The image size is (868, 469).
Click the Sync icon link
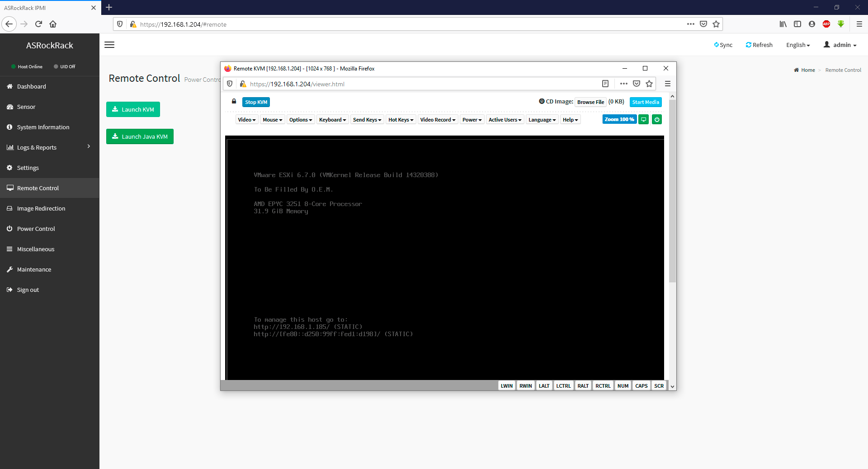(x=723, y=45)
